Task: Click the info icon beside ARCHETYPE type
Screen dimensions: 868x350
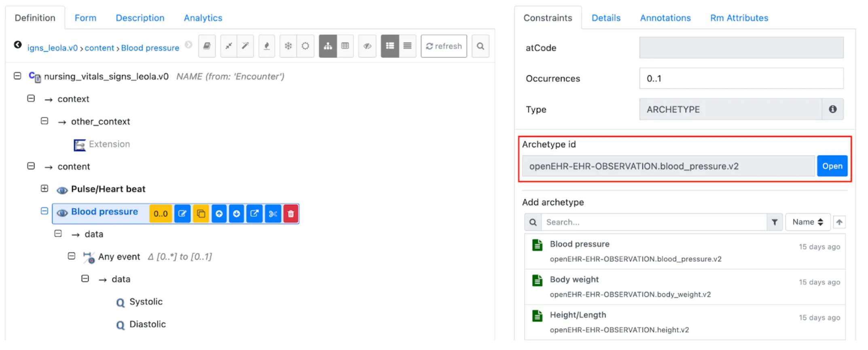Action: (x=833, y=109)
